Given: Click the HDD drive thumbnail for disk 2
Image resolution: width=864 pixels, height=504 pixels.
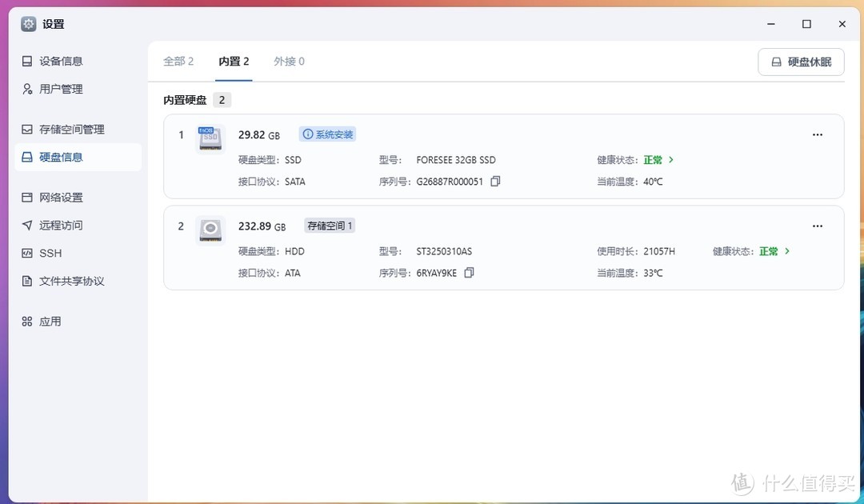Looking at the screenshot, I should 210,230.
